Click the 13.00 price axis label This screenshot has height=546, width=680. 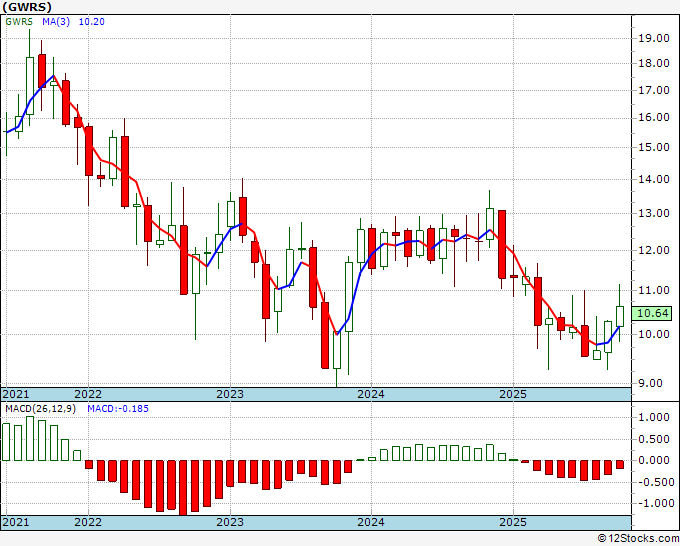coord(654,213)
